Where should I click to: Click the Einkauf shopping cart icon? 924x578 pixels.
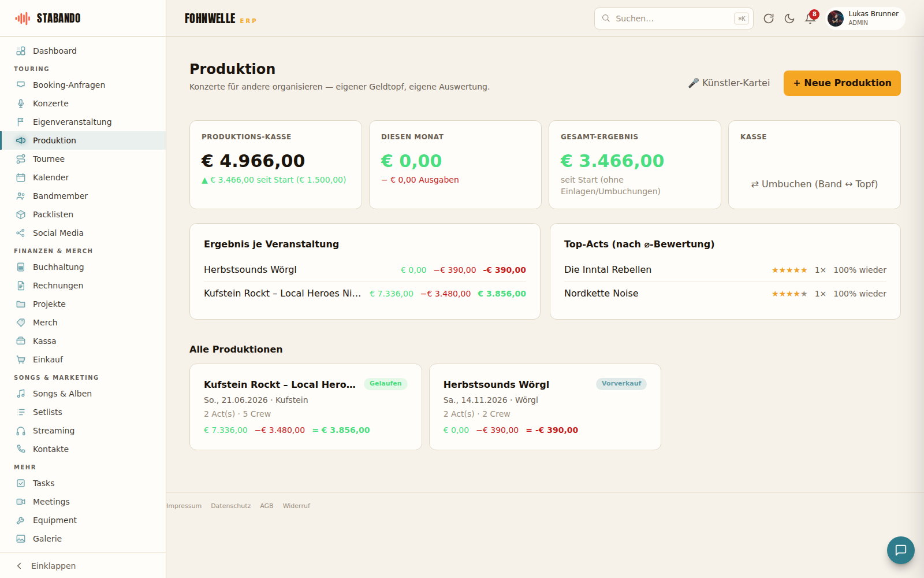click(x=21, y=360)
